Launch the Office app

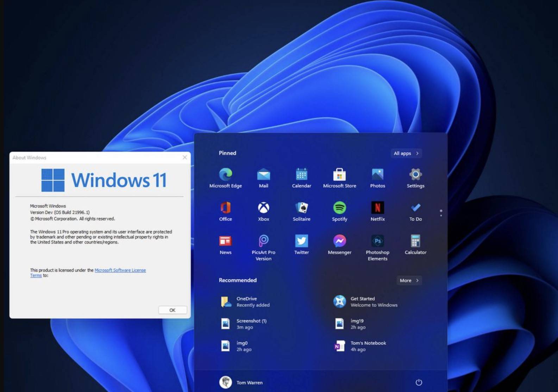(225, 211)
